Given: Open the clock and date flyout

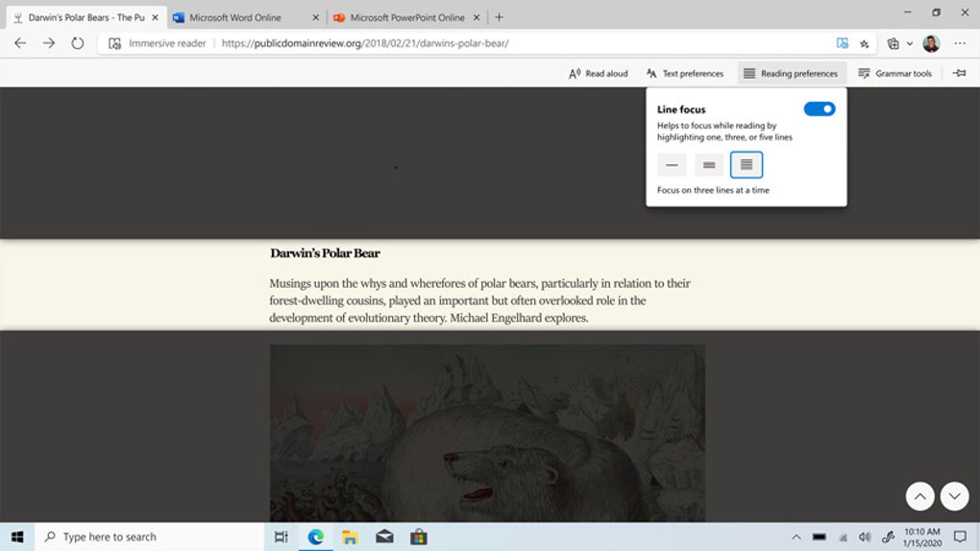Looking at the screenshot, I should [922, 537].
